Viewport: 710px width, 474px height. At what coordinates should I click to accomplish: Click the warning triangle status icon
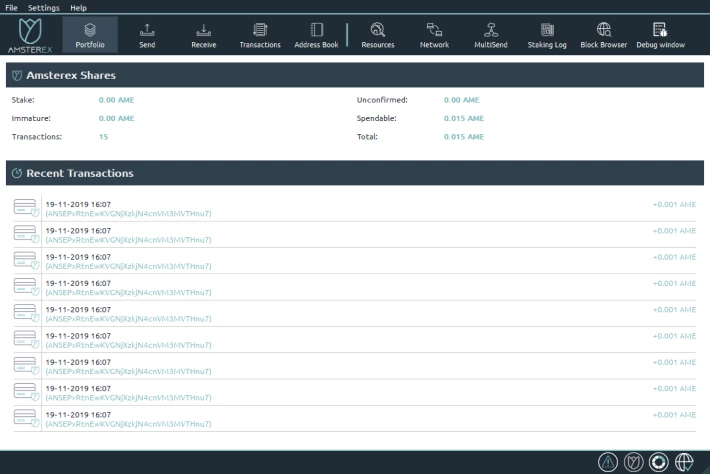click(608, 462)
